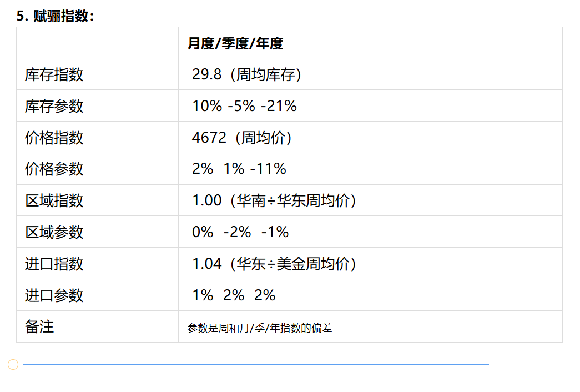The image size is (580, 392).
Task: Click the 0% -2% -1% values
Action: [x=240, y=232]
